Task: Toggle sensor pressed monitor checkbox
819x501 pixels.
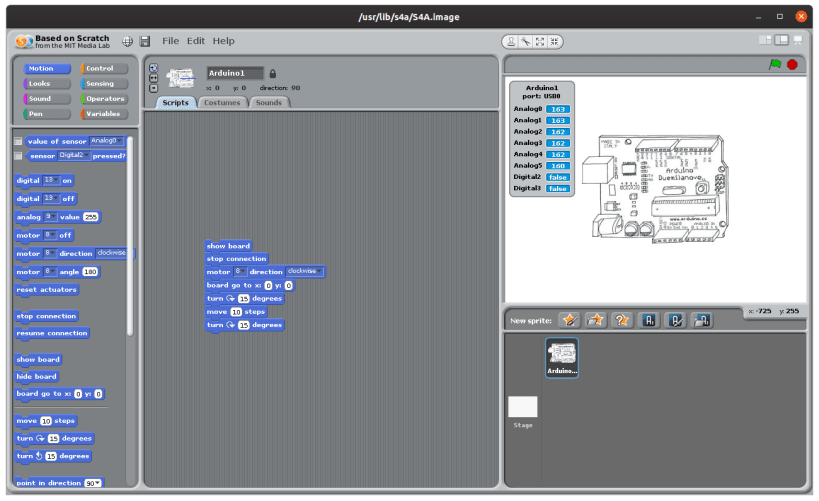Action: click(x=18, y=156)
